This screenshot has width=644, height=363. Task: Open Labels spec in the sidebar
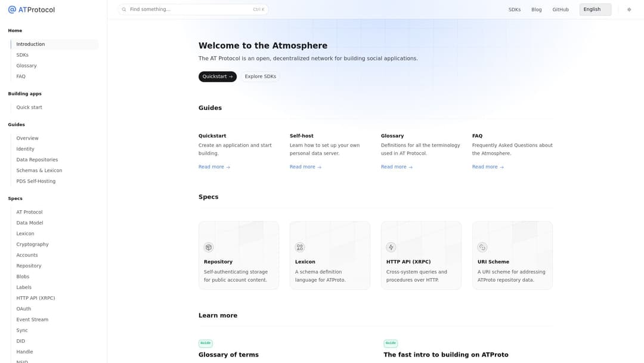[24, 287]
